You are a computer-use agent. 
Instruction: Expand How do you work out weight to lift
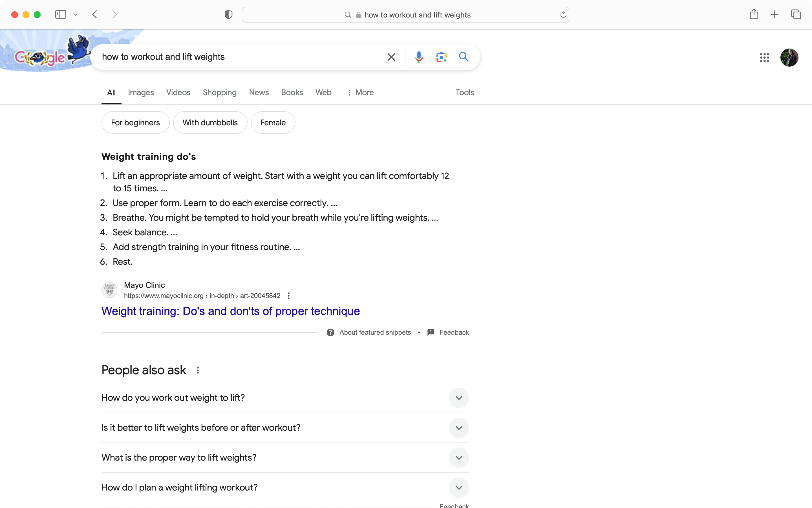click(x=285, y=398)
